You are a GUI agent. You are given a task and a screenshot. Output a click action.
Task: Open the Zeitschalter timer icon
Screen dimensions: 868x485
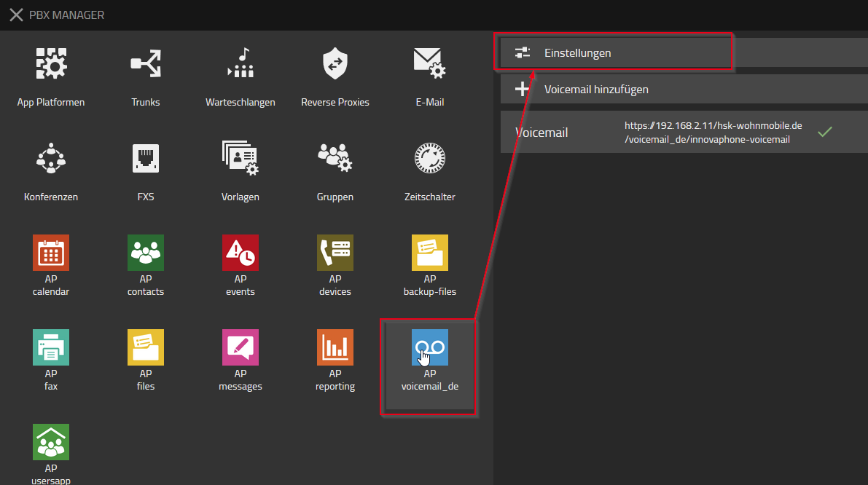[429, 158]
